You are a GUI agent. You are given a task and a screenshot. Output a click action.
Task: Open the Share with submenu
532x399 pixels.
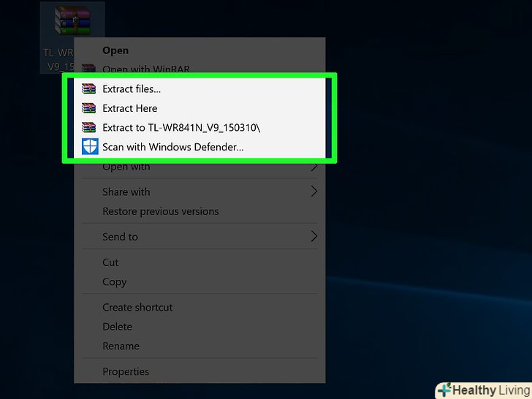pos(199,191)
